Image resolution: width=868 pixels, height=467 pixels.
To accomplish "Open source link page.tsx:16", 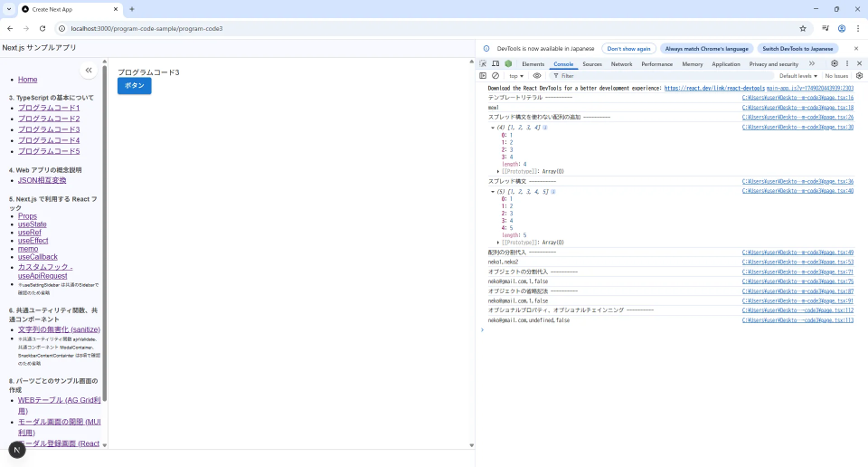I will click(x=797, y=98).
